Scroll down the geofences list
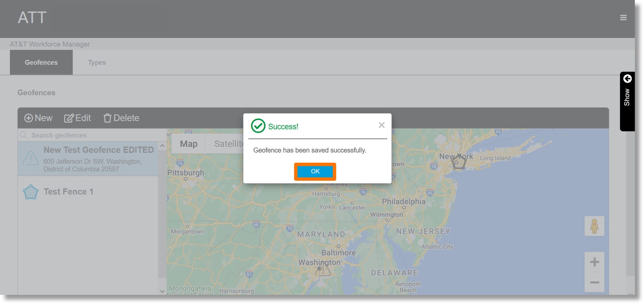This screenshot has height=304, width=644. coord(162,290)
